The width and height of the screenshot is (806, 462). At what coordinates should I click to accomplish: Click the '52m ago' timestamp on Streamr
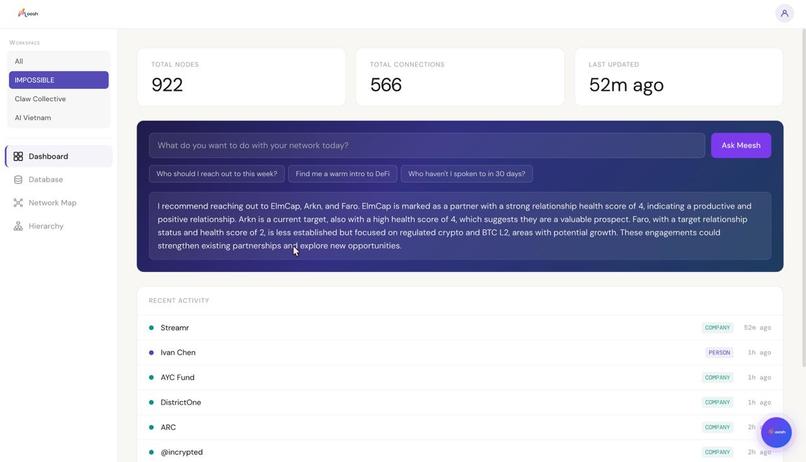coord(757,327)
